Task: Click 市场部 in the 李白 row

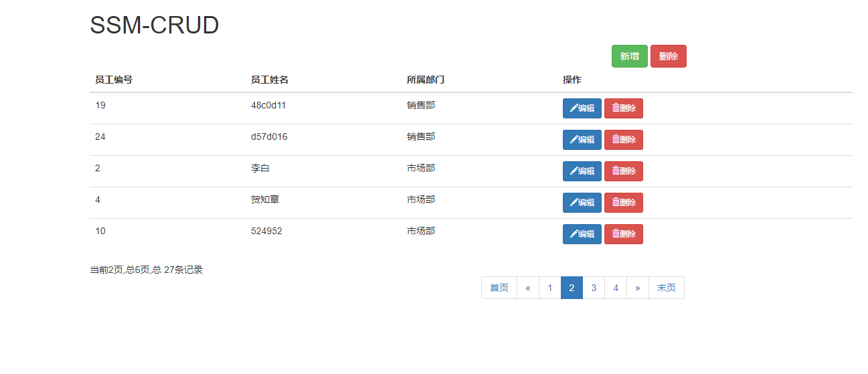Action: pyautogui.click(x=421, y=168)
